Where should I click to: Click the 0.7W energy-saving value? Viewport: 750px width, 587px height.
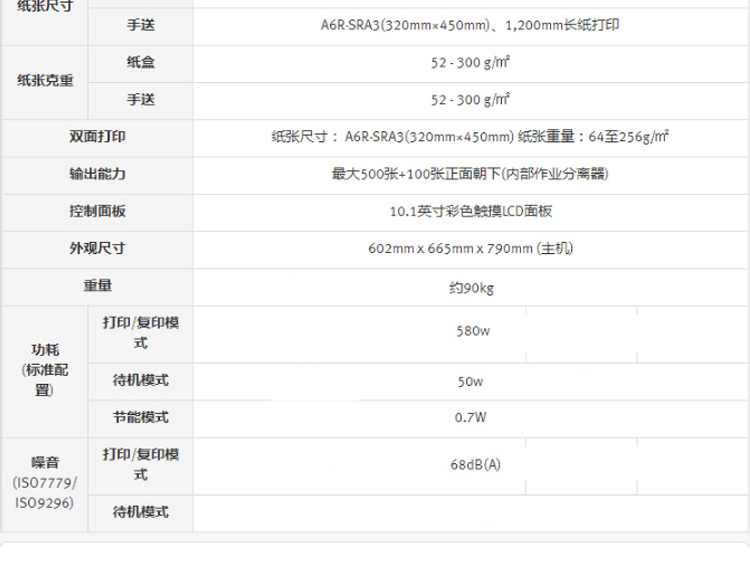[469, 418]
